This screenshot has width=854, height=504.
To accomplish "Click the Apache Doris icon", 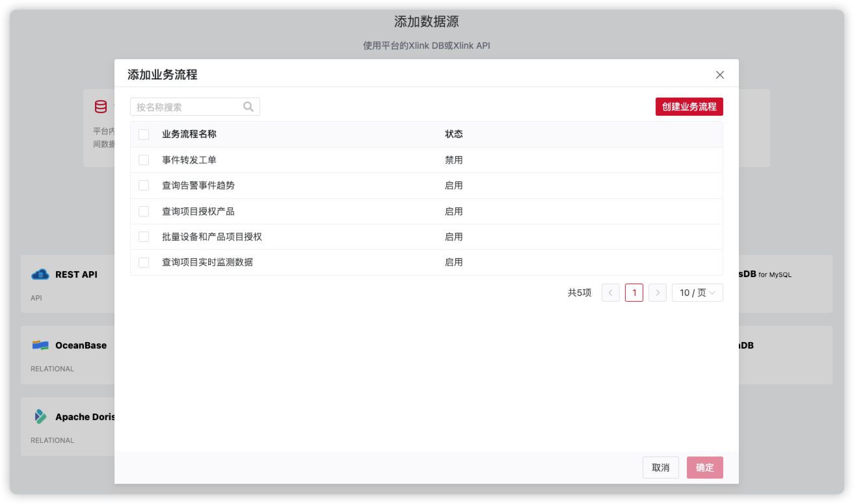I will click(x=40, y=416).
